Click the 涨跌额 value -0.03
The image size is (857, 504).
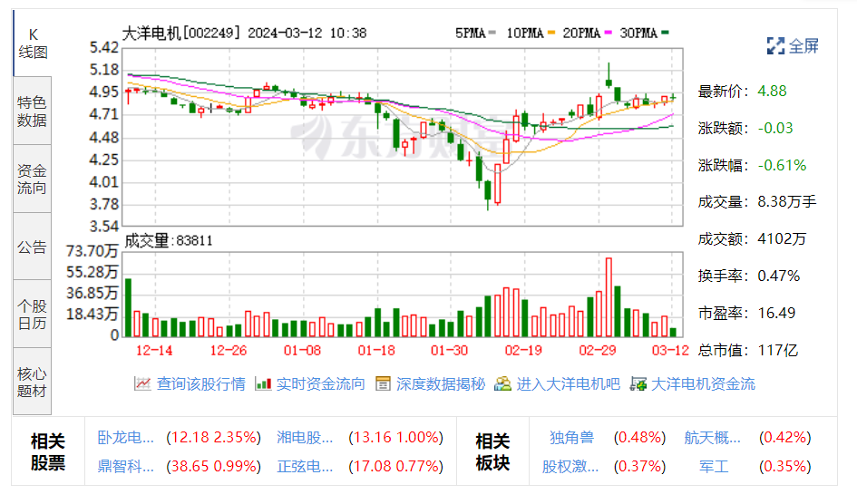775,128
